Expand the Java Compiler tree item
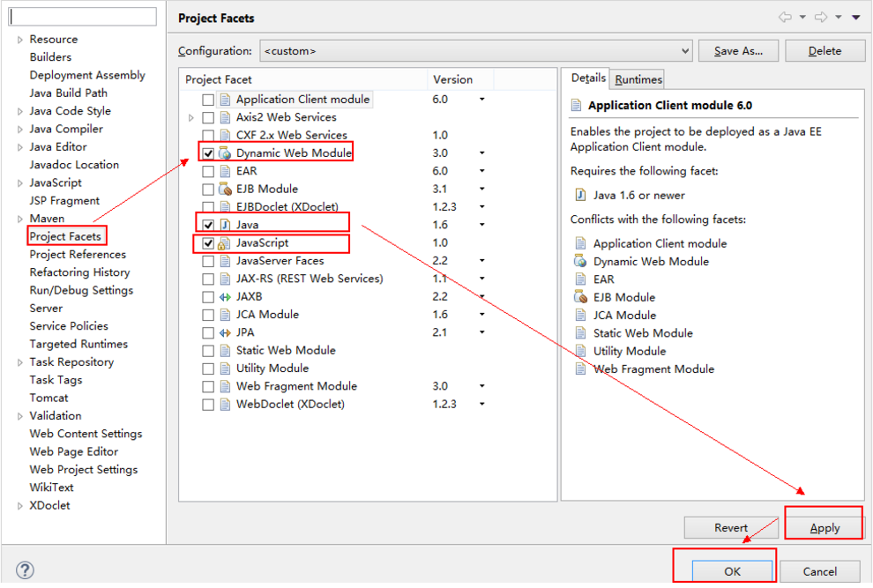This screenshot has height=588, width=873. pos(20,130)
